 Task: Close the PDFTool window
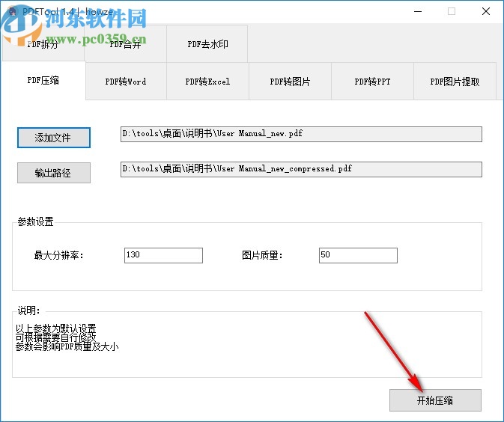point(486,11)
